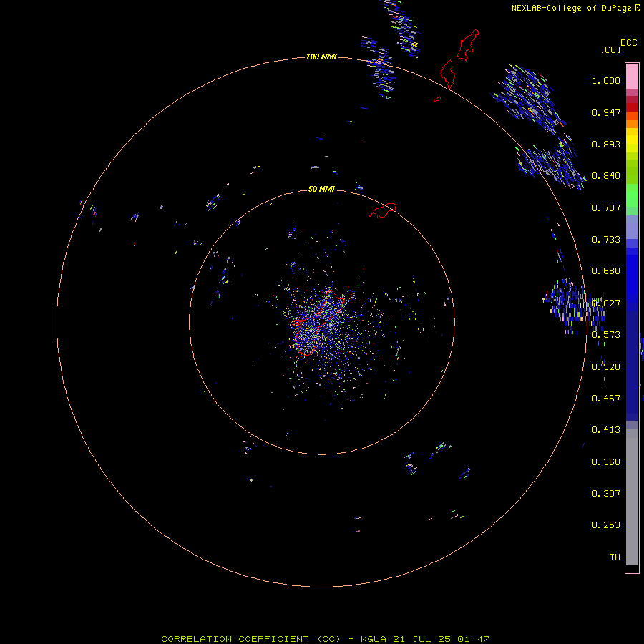Click the NEXLAB-College of DuPage label
The height and width of the screenshot is (644, 644).
coord(572,8)
